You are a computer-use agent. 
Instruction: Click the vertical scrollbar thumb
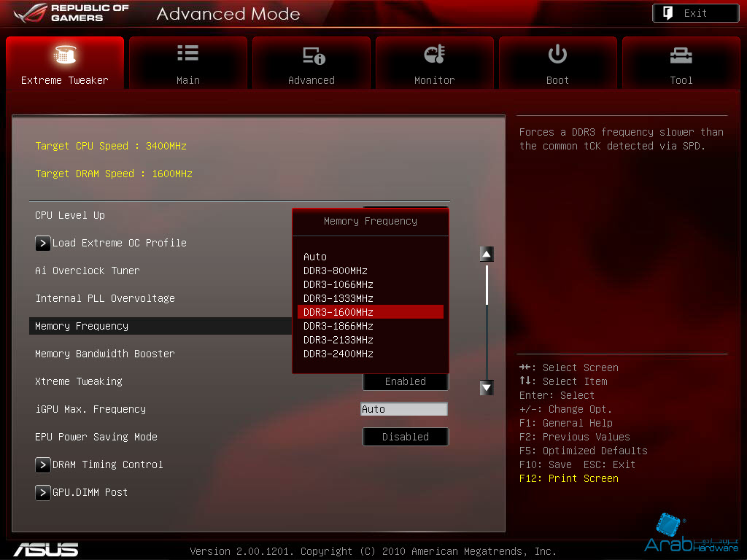coord(487,285)
